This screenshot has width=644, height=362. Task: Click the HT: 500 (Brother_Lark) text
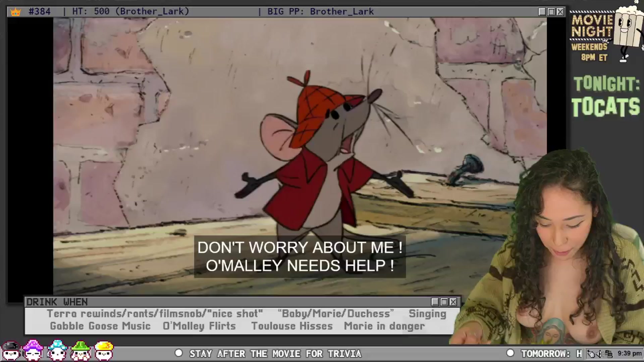[x=131, y=11]
